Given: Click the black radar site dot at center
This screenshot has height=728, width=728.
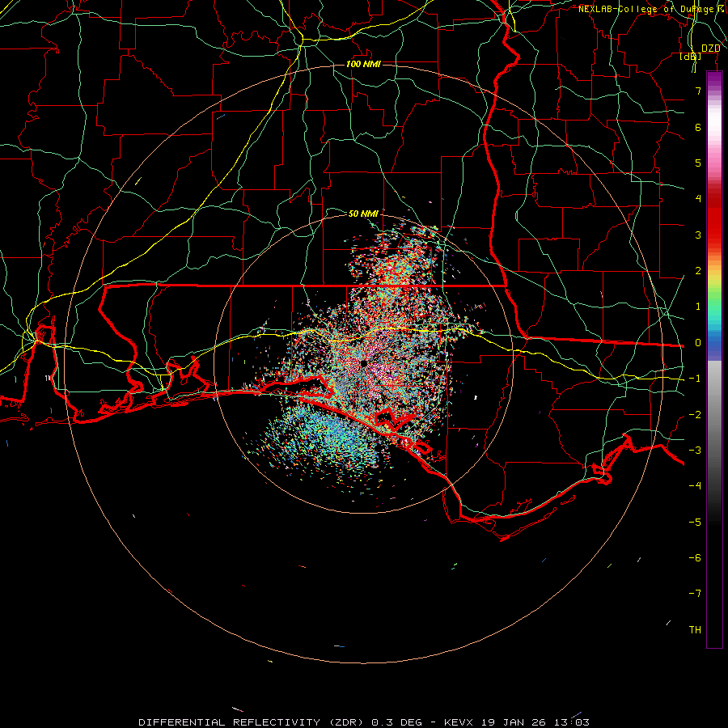Looking at the screenshot, I should (x=363, y=363).
